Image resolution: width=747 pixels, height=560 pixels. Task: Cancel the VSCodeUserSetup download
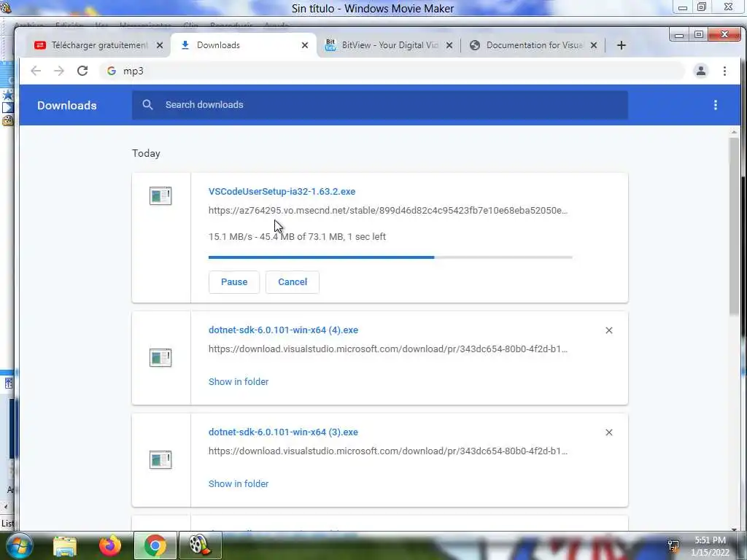click(293, 282)
